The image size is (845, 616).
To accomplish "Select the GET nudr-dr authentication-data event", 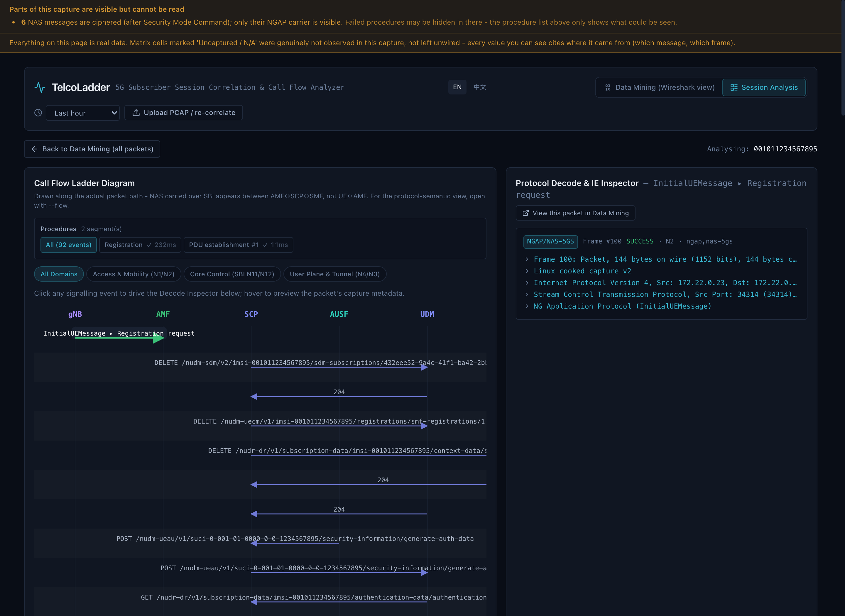I will click(314, 599).
